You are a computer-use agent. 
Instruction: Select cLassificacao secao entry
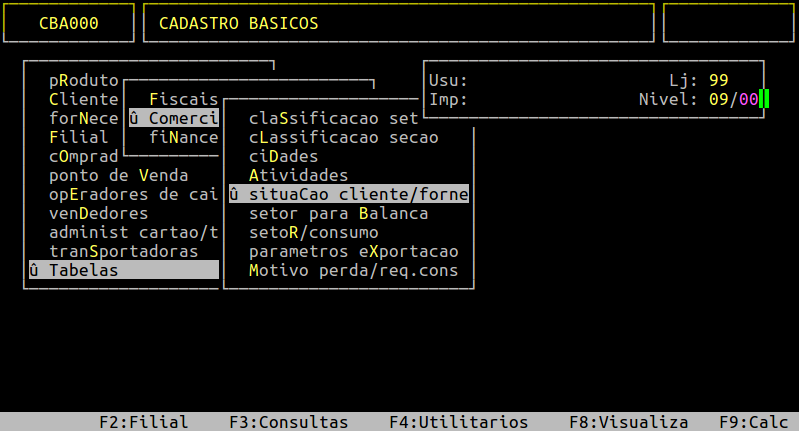pos(343,138)
